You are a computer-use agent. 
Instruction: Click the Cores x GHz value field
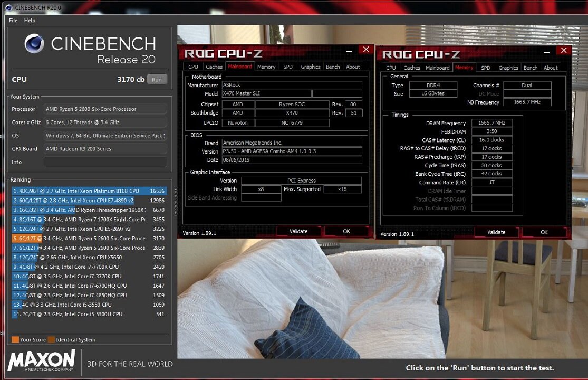click(x=104, y=122)
